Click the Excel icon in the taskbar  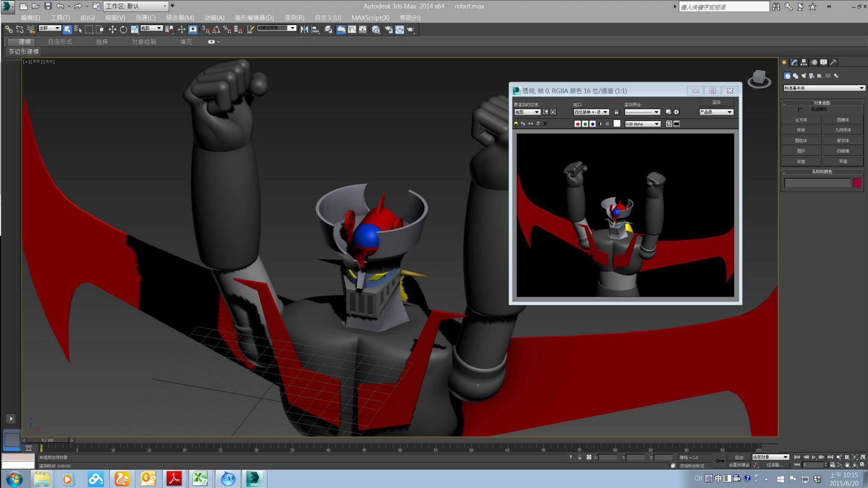pos(200,479)
